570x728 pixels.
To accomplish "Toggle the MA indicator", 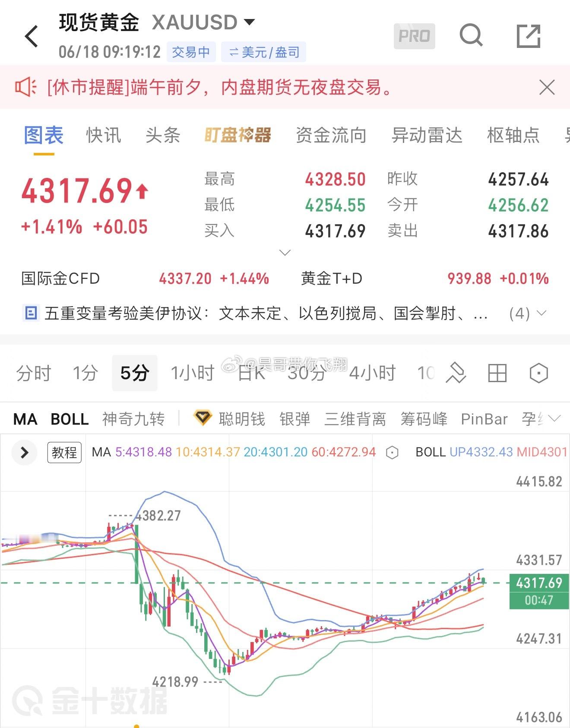I will point(25,419).
